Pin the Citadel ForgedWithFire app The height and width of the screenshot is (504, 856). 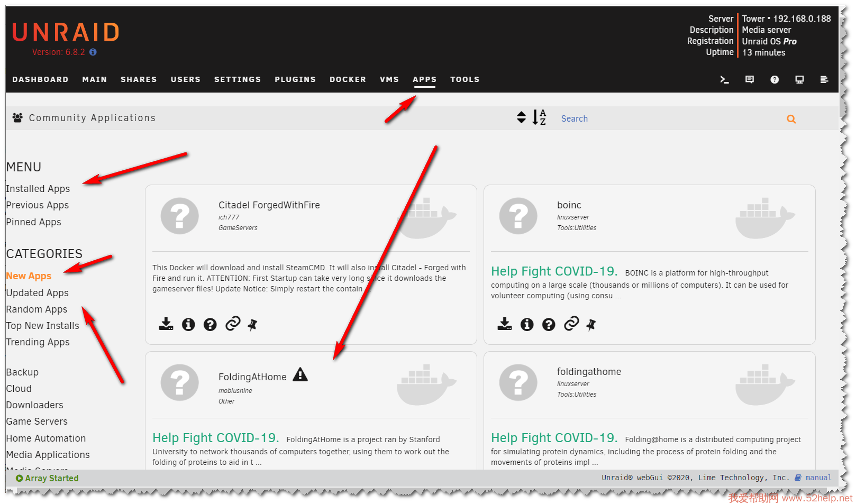(x=252, y=325)
